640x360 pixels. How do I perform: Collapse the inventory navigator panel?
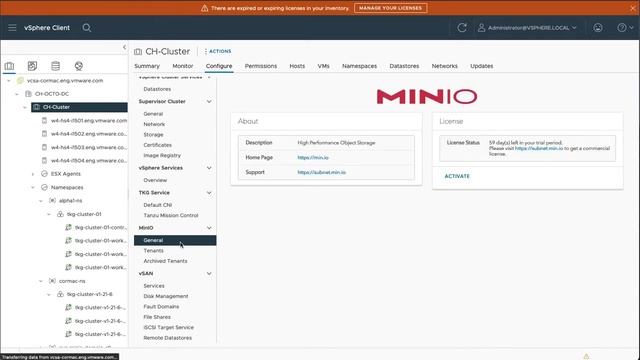tap(124, 47)
